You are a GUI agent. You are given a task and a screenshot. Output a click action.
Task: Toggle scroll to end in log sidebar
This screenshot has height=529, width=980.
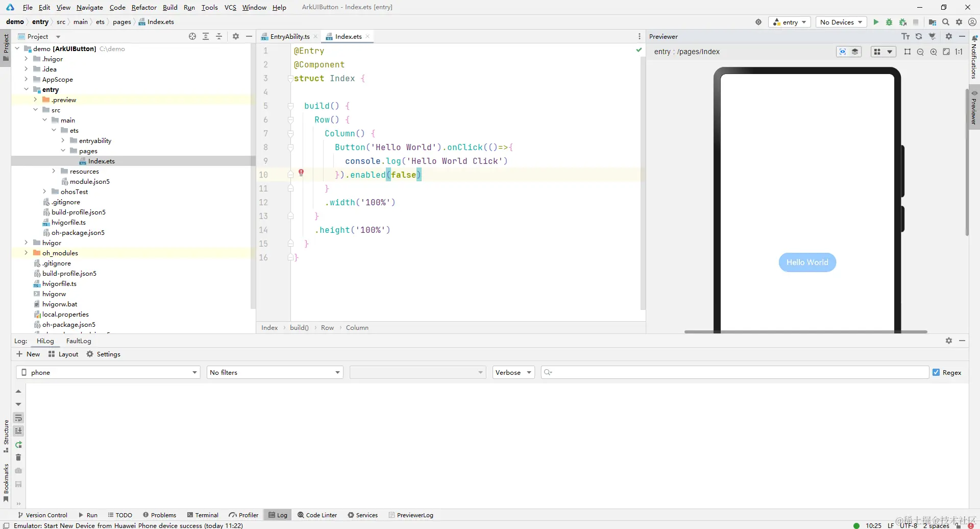[x=18, y=431]
